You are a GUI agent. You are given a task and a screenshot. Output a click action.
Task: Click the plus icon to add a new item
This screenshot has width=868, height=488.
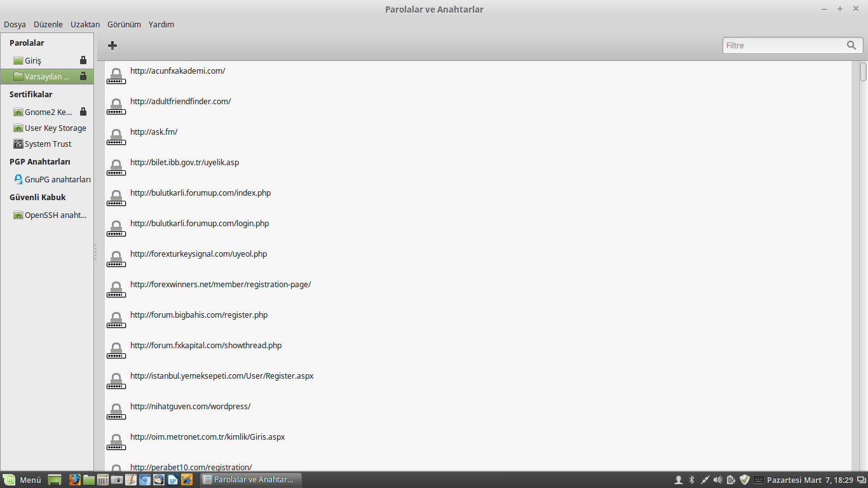click(112, 45)
